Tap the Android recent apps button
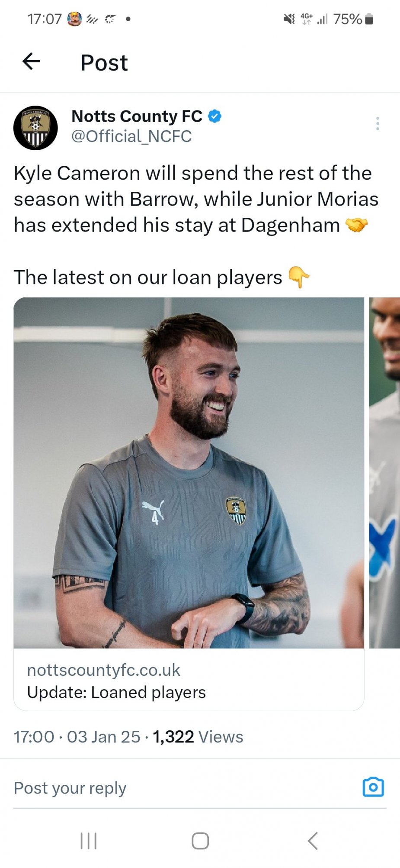 pos(89,841)
